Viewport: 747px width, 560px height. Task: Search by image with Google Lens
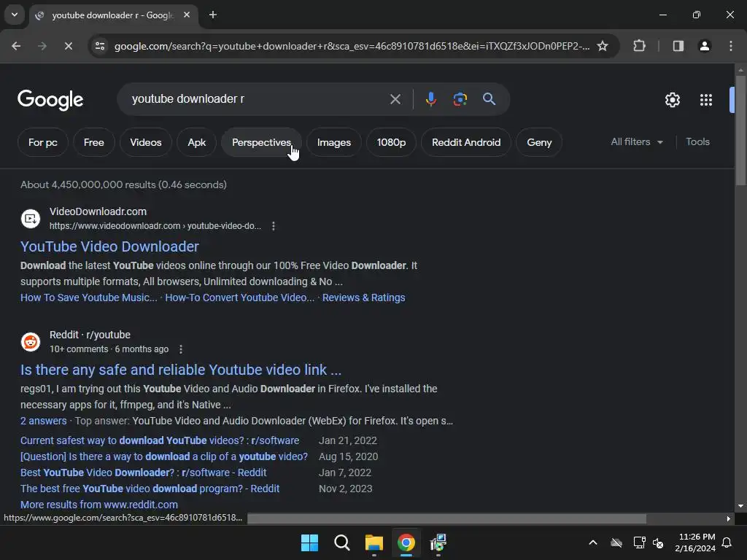pos(460,99)
